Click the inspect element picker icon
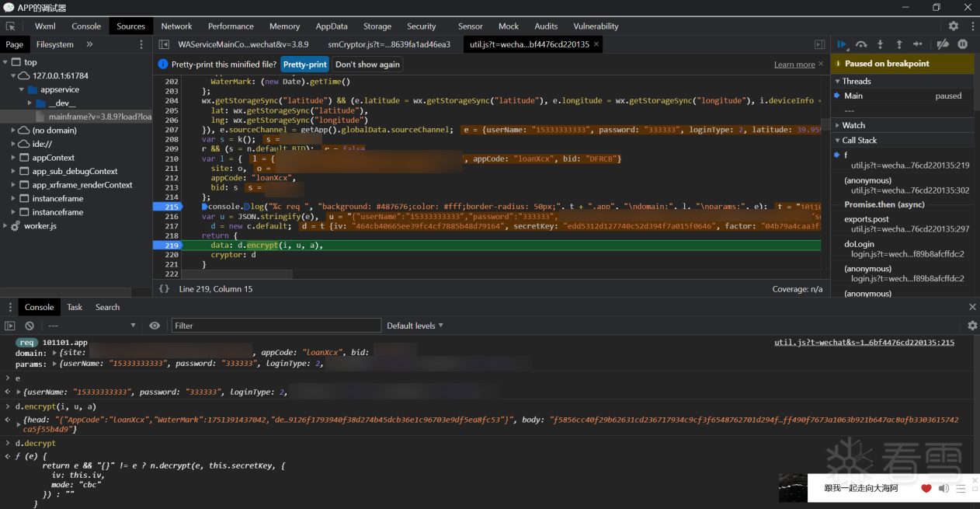This screenshot has height=509, width=980. (11, 26)
